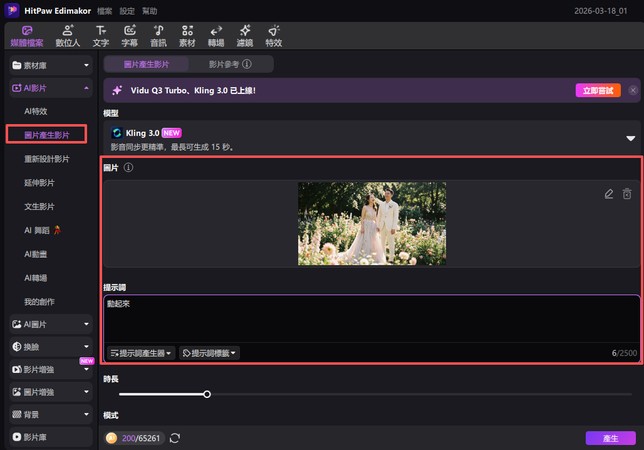Click the info icon next to 圖片
The height and width of the screenshot is (450, 644).
[129, 168]
